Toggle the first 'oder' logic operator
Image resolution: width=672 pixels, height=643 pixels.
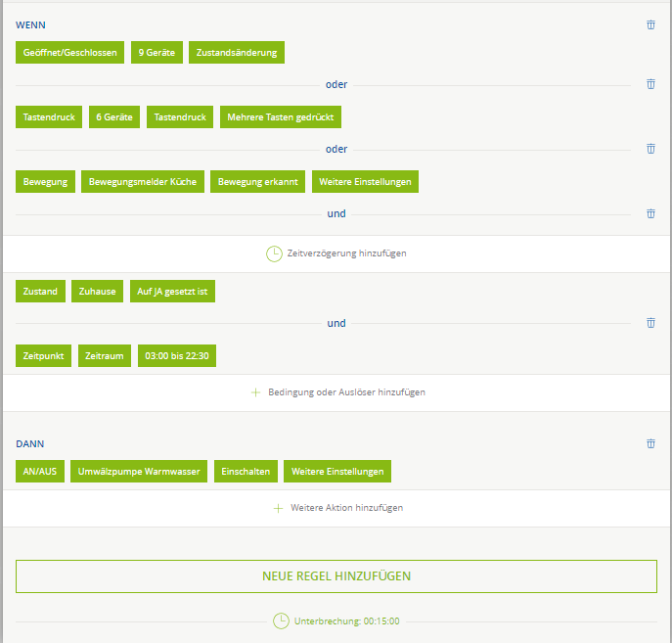click(x=336, y=85)
